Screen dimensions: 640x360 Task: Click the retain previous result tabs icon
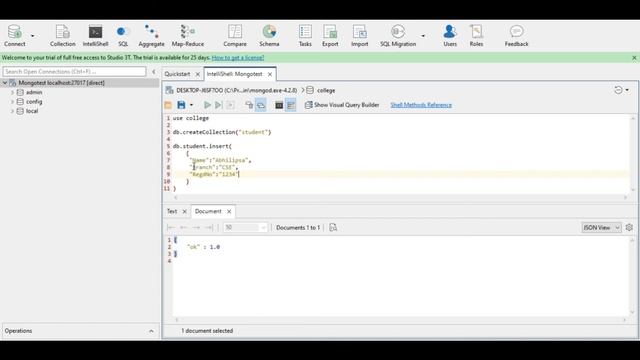click(249, 105)
